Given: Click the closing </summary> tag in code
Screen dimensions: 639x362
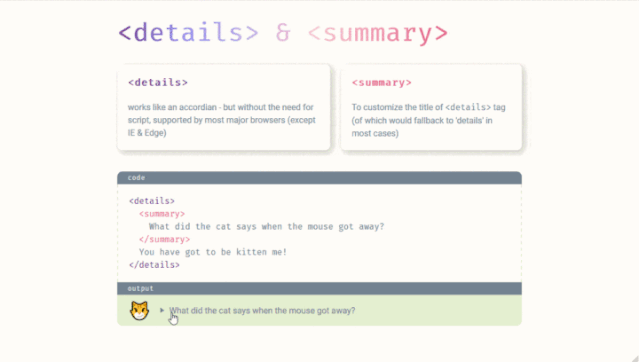Looking at the screenshot, I should 164,239.
